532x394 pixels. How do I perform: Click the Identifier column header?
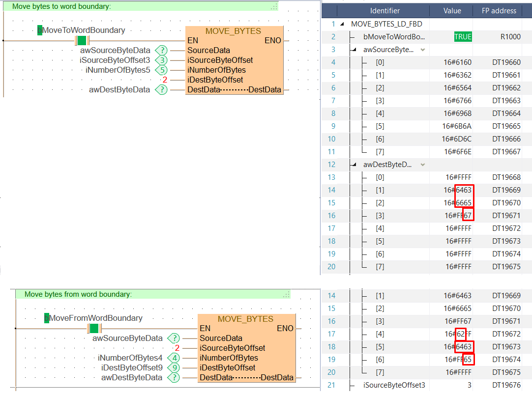point(384,10)
